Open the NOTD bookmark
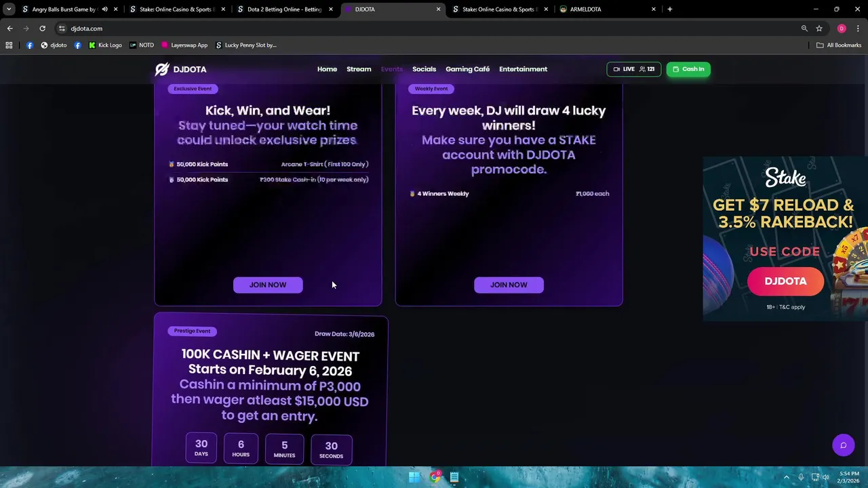This screenshot has width=868, height=488. [x=141, y=45]
